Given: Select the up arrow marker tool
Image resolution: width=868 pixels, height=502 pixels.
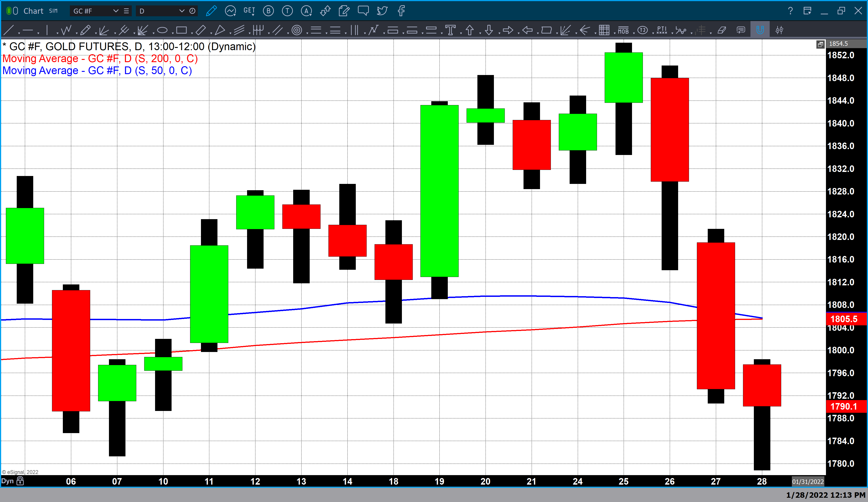Looking at the screenshot, I should point(469,30).
